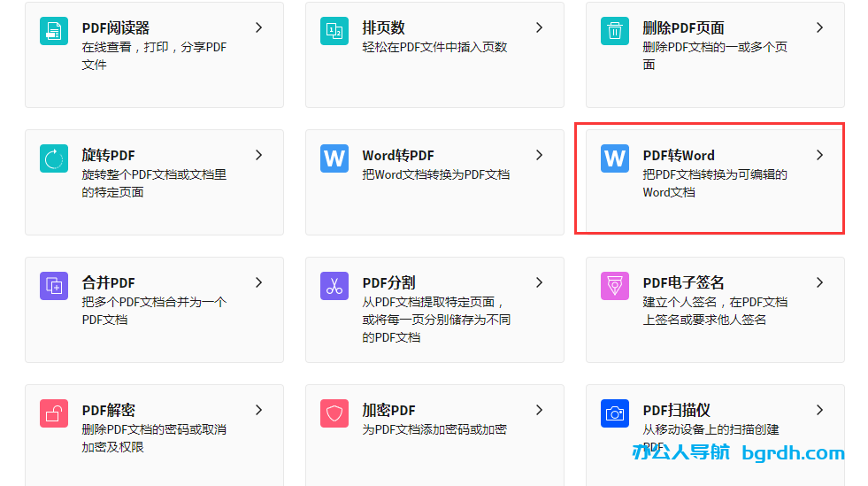
Task: Open Word转PDF via its chevron arrow
Action: tap(540, 155)
